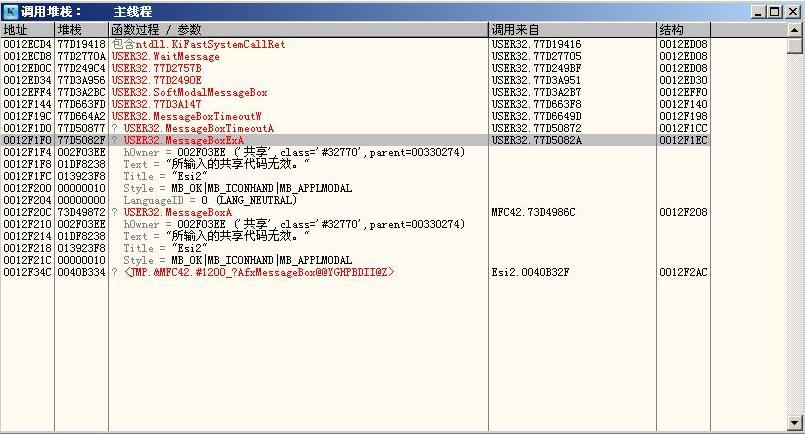Screen dimensions: 805x434
Task: Click the 堆栈 column header
Action: (81, 30)
